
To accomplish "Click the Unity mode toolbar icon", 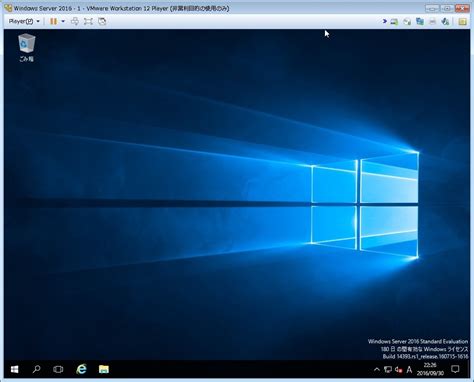I will [102, 21].
